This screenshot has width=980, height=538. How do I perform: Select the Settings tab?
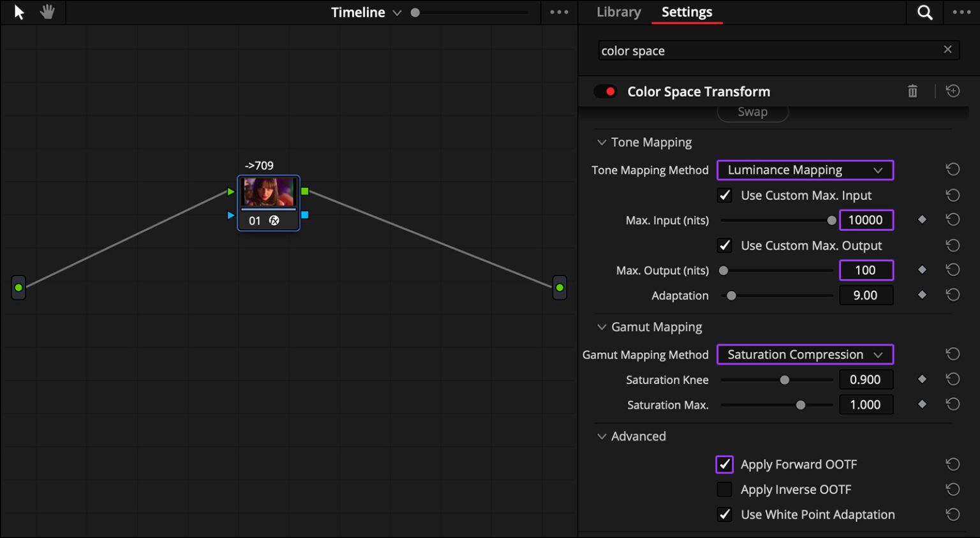pyautogui.click(x=687, y=11)
